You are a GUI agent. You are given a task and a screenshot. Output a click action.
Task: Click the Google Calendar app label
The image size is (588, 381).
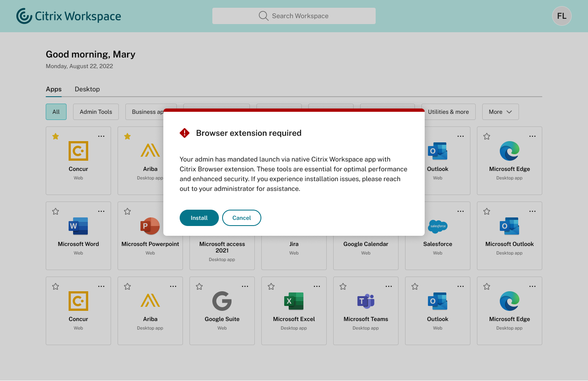[366, 244]
